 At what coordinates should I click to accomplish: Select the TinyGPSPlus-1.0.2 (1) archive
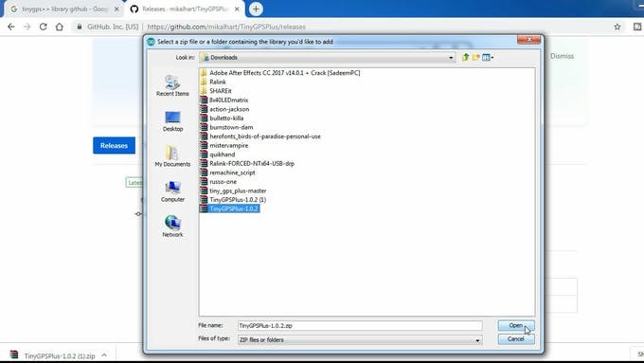click(x=233, y=199)
